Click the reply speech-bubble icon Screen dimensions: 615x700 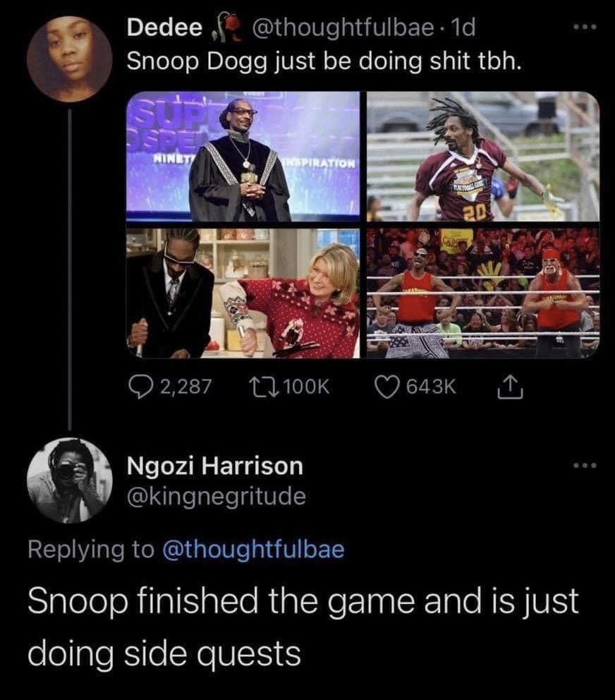pyautogui.click(x=139, y=387)
